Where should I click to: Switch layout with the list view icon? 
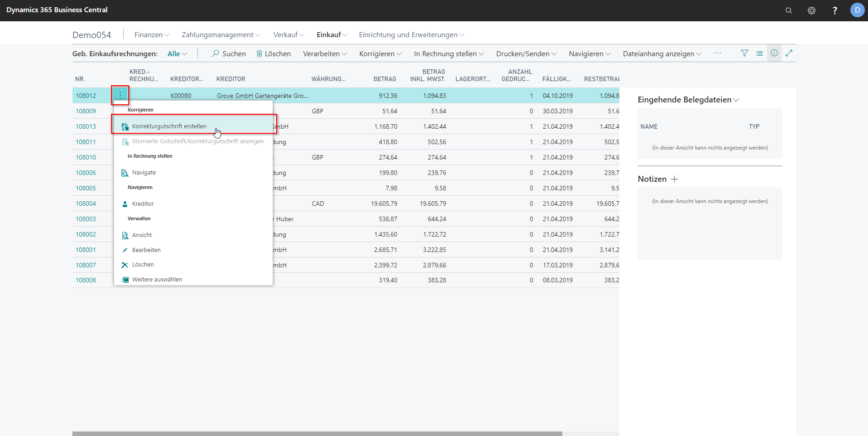point(759,53)
